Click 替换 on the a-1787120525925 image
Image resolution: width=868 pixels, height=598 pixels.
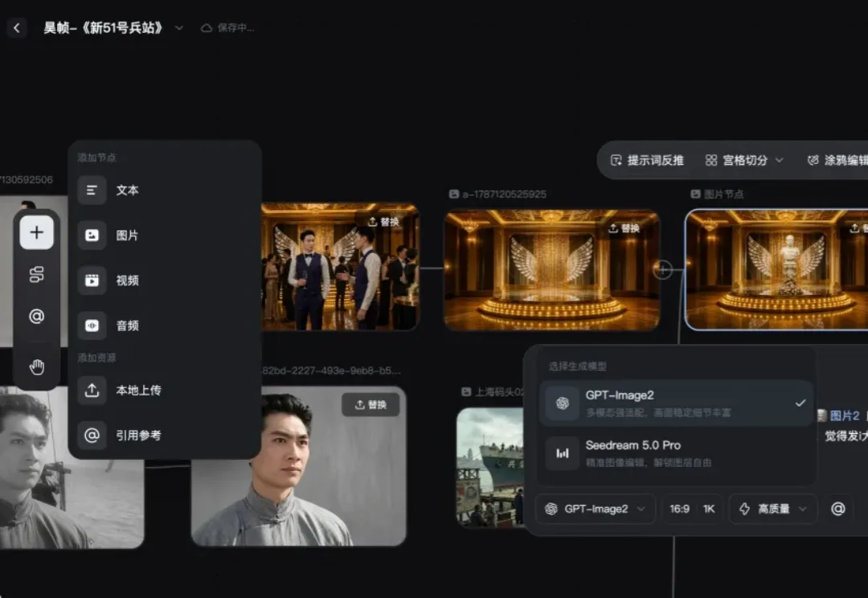coord(624,228)
